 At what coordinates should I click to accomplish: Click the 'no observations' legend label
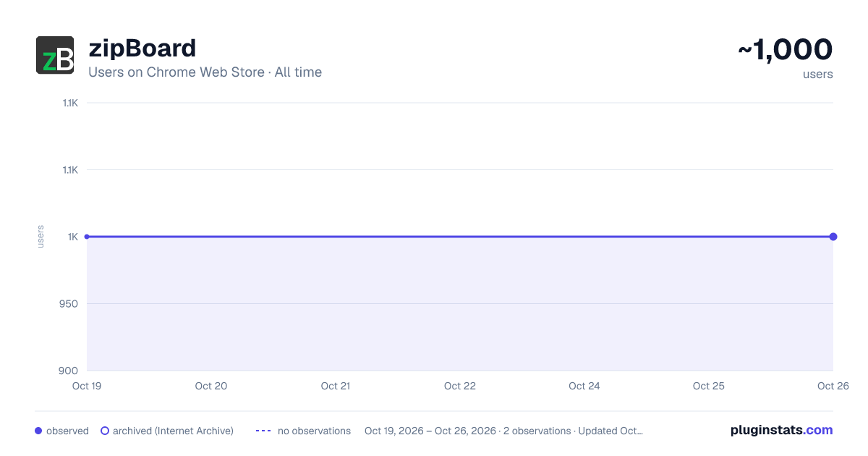314,431
